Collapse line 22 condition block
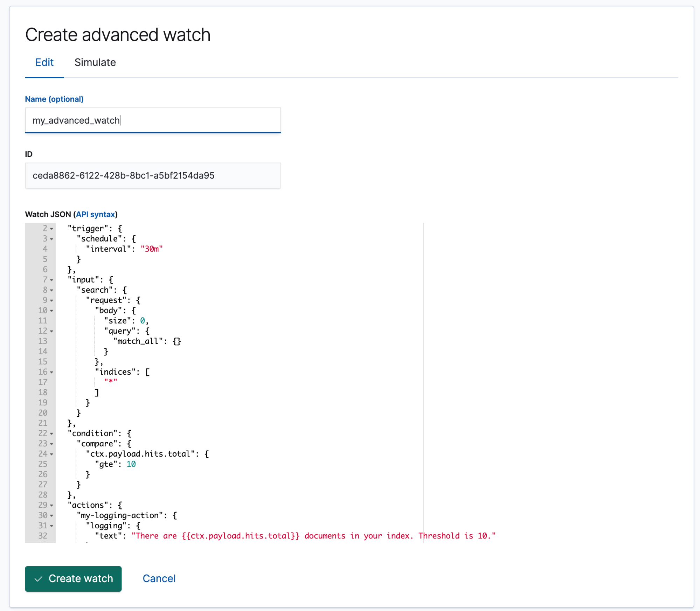The height and width of the screenshot is (611, 700). [52, 433]
